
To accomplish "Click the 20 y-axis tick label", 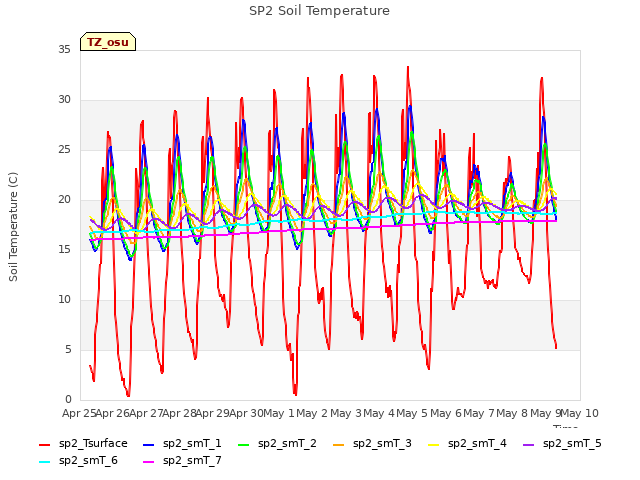I will click(64, 200).
